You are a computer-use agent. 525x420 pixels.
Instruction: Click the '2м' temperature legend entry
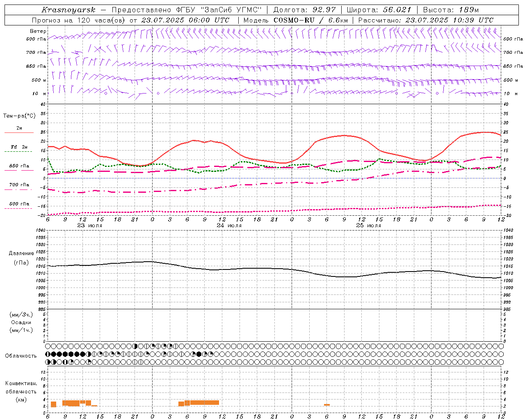[19, 128]
